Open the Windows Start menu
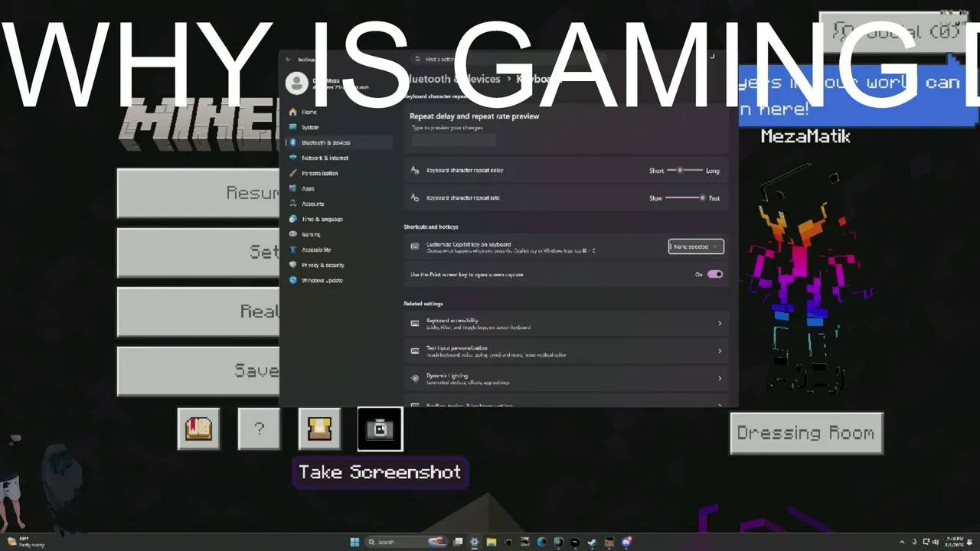The image size is (980, 551). [354, 542]
